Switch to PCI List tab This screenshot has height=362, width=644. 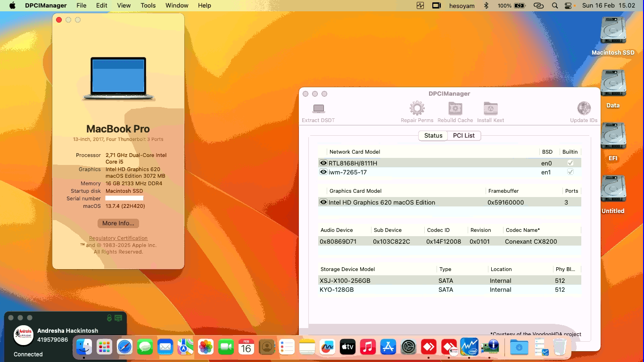pyautogui.click(x=464, y=136)
